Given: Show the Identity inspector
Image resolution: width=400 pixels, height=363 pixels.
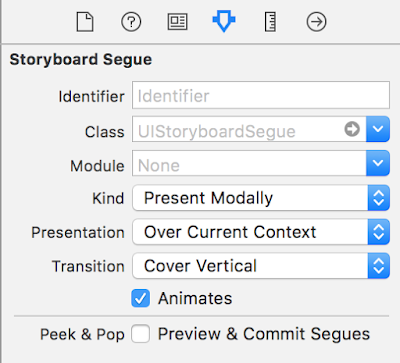Looking at the screenshot, I should pos(177,22).
